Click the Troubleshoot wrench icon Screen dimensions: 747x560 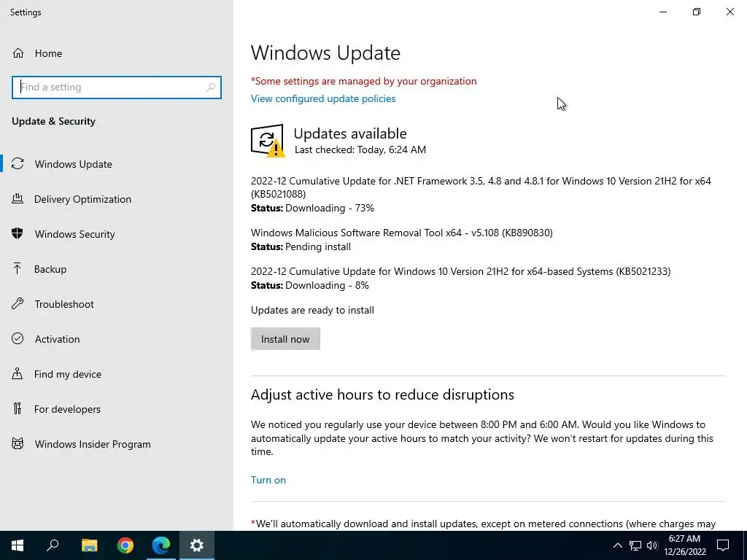[18, 304]
